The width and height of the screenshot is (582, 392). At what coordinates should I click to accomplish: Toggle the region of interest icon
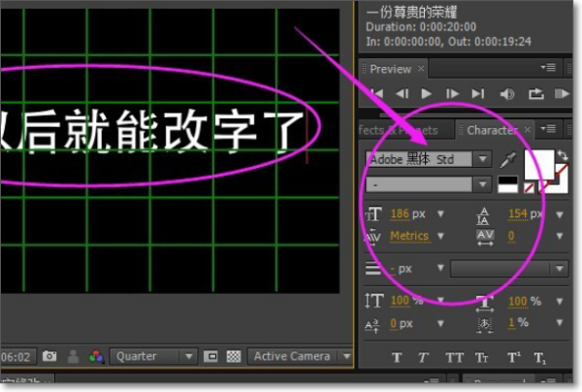click(x=211, y=356)
